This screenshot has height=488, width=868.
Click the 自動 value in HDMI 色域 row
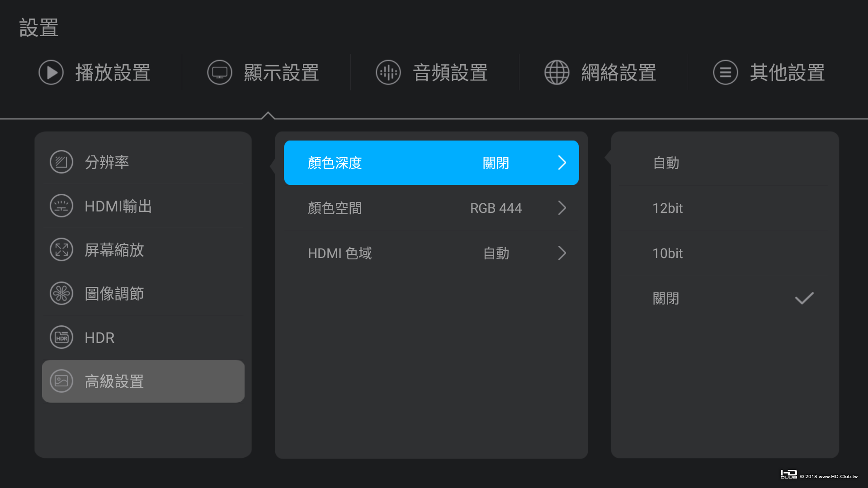point(496,253)
